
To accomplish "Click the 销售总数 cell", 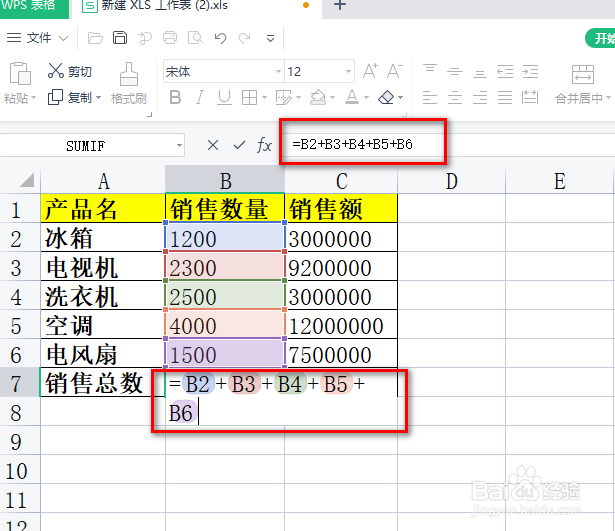I will pyautogui.click(x=103, y=383).
